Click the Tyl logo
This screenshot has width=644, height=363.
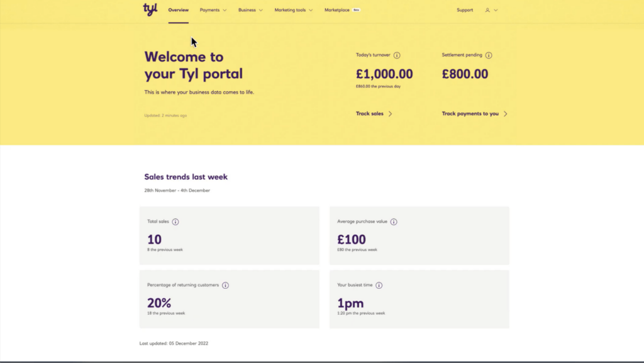[x=150, y=9]
